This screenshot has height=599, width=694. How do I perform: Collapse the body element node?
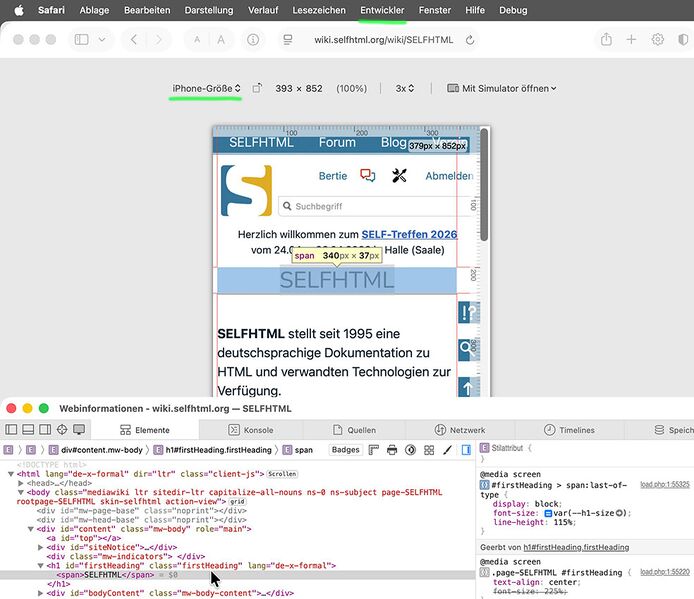coord(20,492)
